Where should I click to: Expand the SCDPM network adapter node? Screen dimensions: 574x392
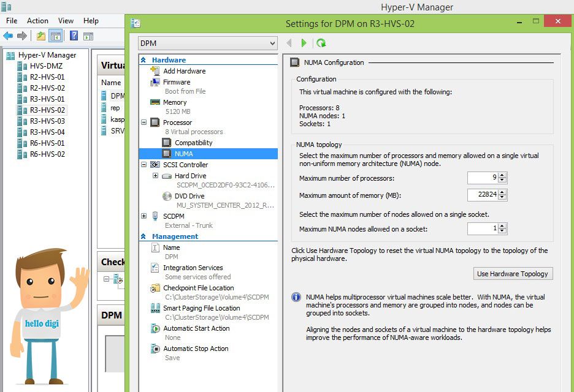tap(144, 216)
